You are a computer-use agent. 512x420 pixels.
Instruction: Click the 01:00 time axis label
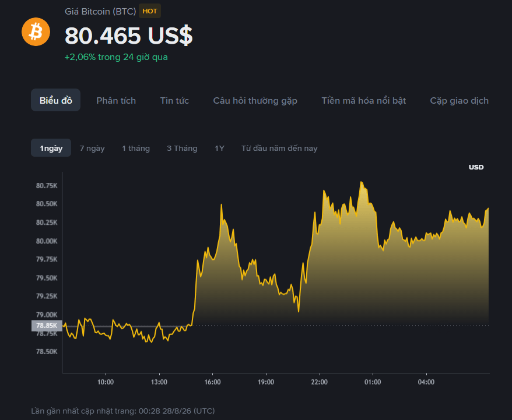pyautogui.click(x=373, y=382)
